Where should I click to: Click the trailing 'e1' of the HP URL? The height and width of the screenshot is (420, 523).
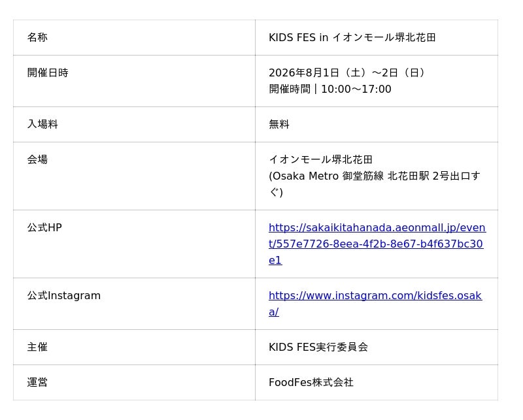pos(275,261)
